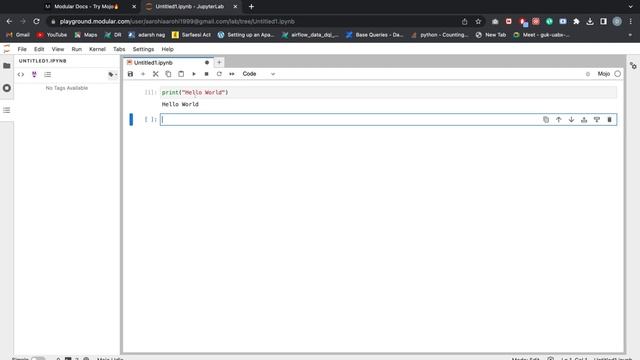Open the Edit menu
640x360 pixels.
39,49
